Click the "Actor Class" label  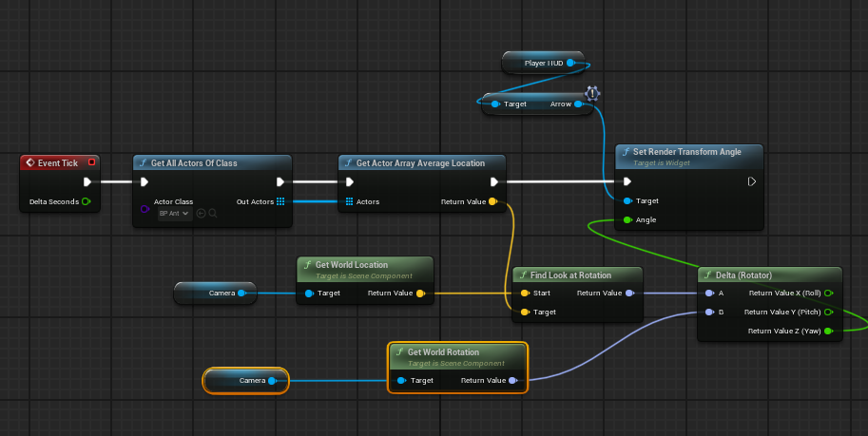pyautogui.click(x=173, y=202)
